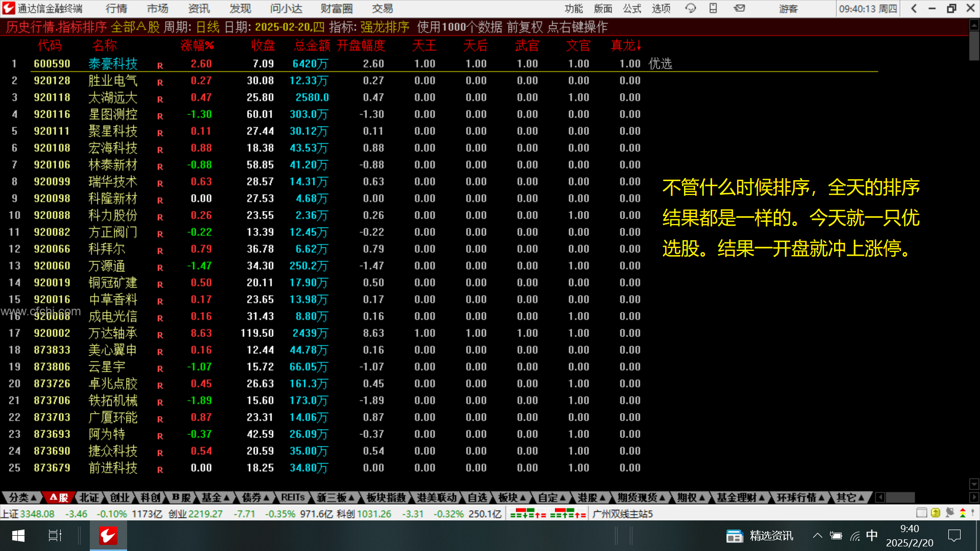This screenshot has width=980, height=551.
Task: Click the yellow up-arrow status bar icon
Action: [935, 513]
